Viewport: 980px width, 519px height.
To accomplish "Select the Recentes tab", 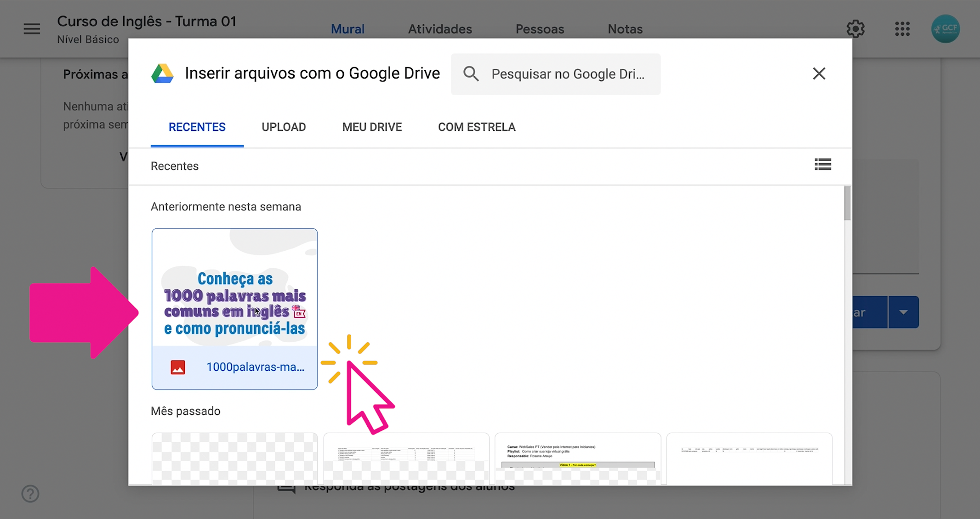I will pos(197,127).
